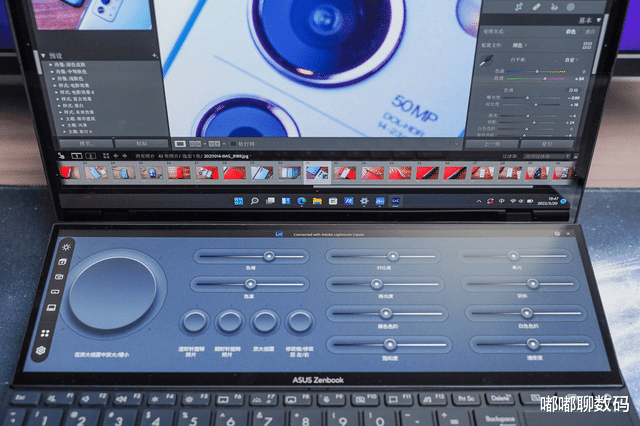Show filmstrip grid view icon

click(x=106, y=155)
